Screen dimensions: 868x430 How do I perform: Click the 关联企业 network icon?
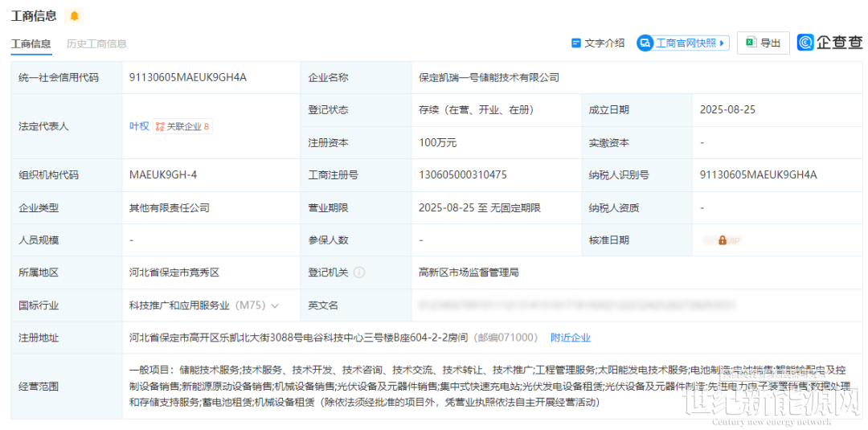tap(160, 126)
